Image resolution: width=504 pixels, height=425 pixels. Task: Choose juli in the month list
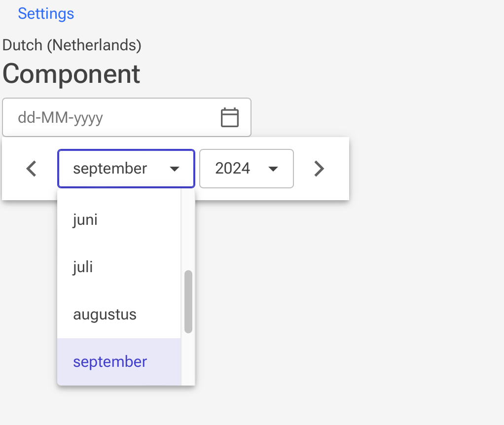pyautogui.click(x=119, y=267)
